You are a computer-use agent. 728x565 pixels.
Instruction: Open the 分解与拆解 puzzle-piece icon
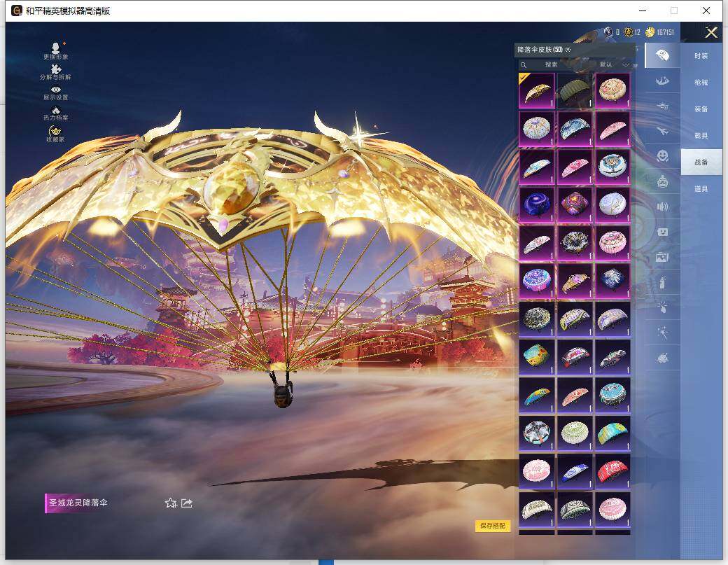[55, 70]
